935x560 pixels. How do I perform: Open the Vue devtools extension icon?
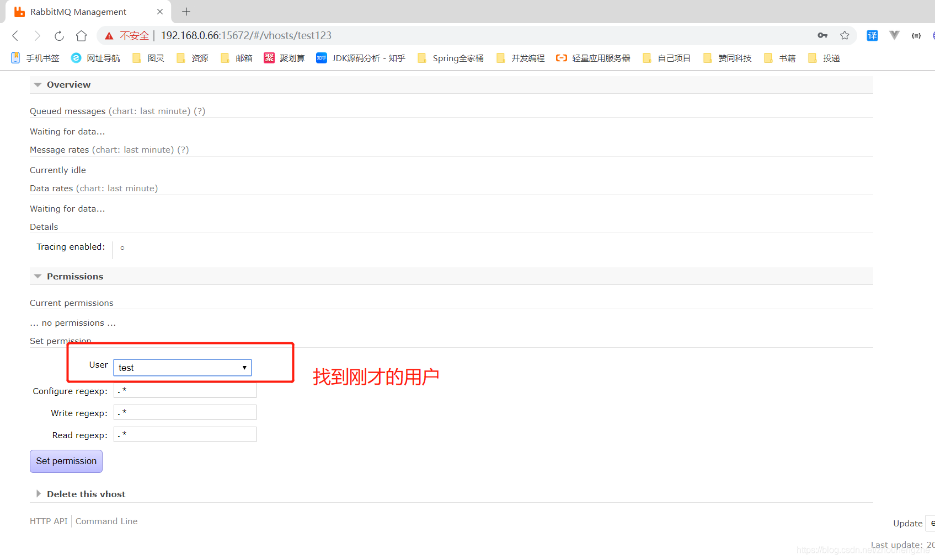click(x=894, y=35)
